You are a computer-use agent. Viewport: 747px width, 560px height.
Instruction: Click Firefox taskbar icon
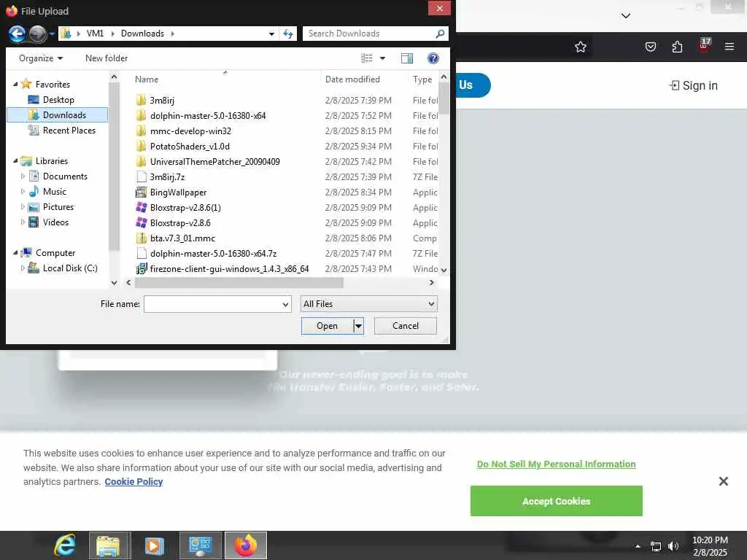[245, 545]
